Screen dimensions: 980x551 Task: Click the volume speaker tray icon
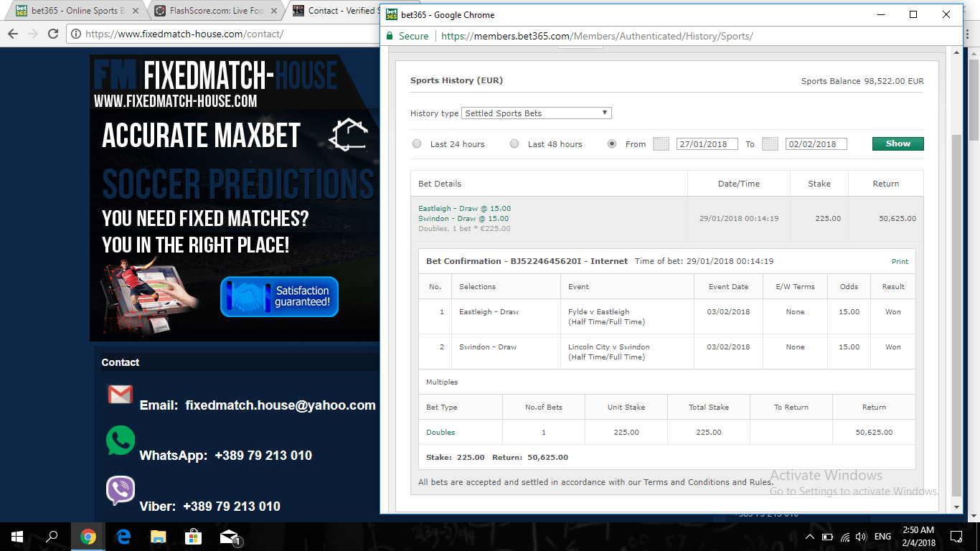click(862, 537)
